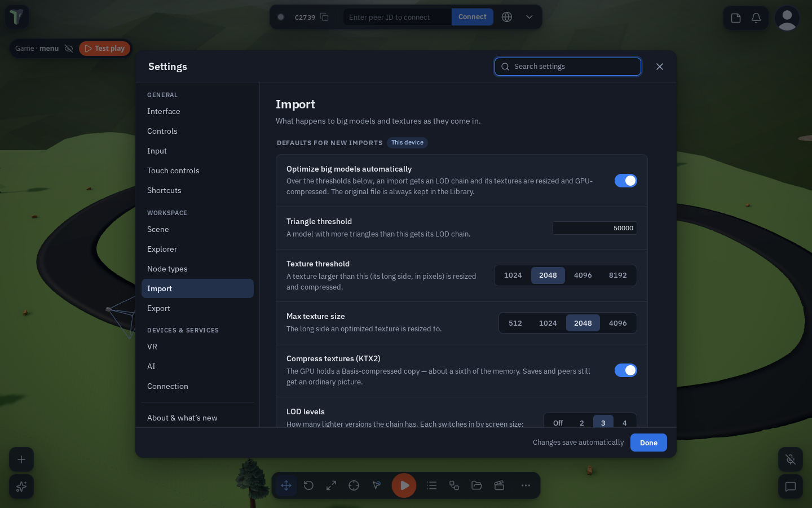Open the clapperboard icon in bottom toolbar
Image resolution: width=812 pixels, height=508 pixels.
click(500, 485)
